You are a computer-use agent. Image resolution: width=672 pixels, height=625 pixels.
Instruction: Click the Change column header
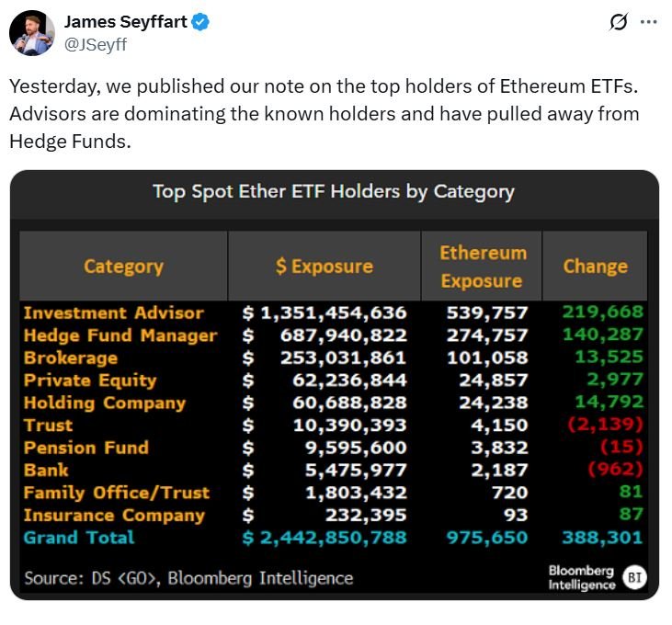click(x=595, y=267)
